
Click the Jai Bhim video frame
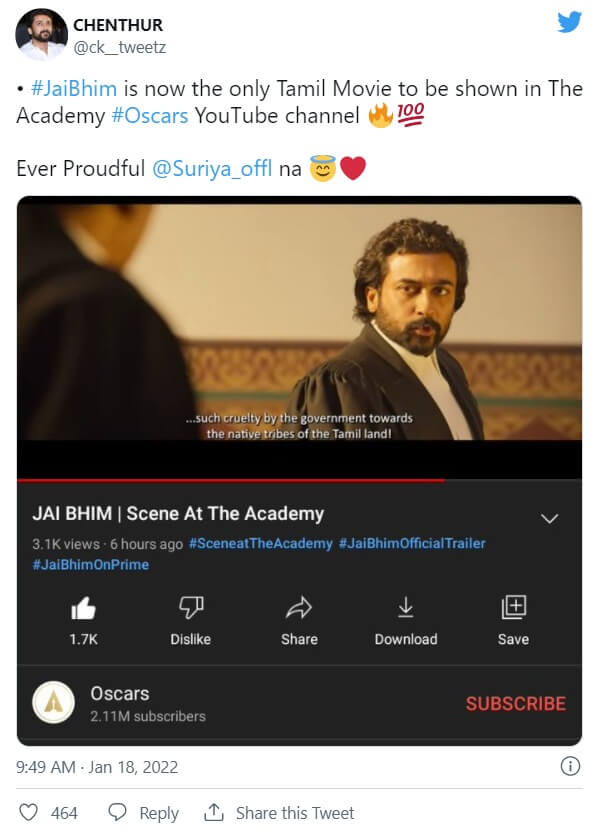tap(299, 321)
